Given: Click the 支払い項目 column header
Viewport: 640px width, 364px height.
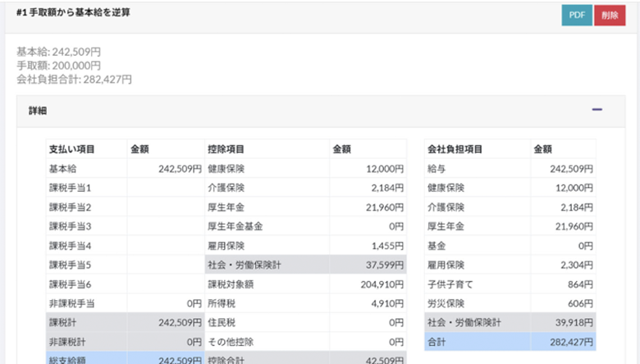Looking at the screenshot, I should (72, 149).
